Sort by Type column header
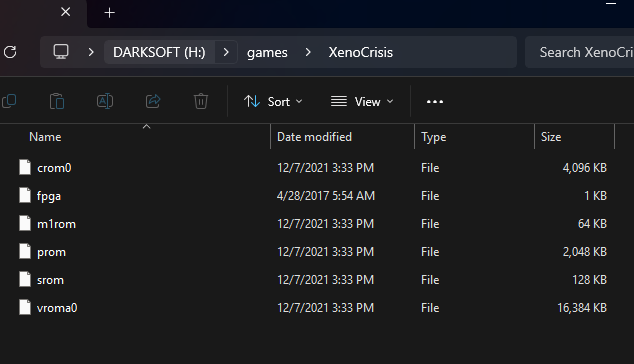The image size is (634, 364). (x=433, y=137)
